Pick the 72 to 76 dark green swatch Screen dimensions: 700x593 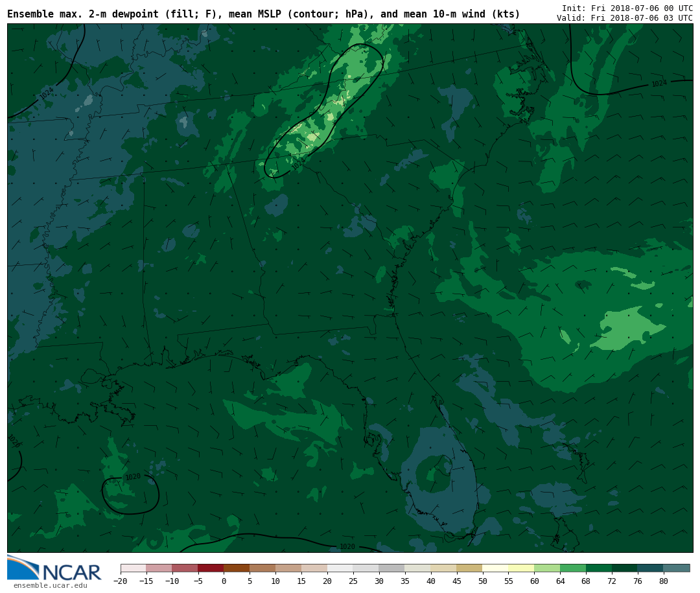[x=625, y=568]
